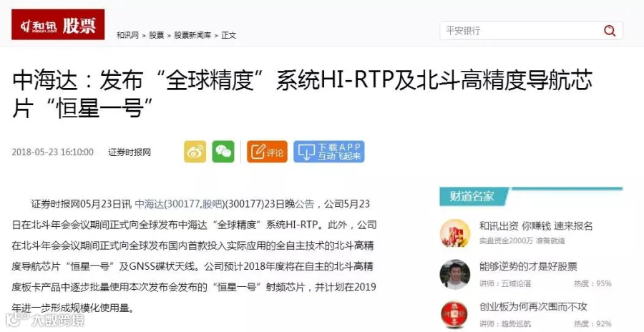Image resolution: width=644 pixels, height=332 pixels.
Task: Click the 公告 link in the article
Action: tap(305, 204)
